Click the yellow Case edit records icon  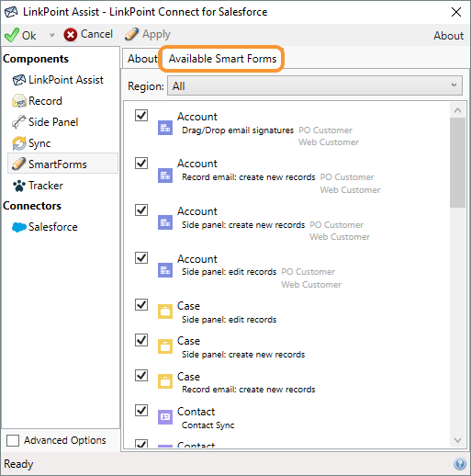pyautogui.click(x=165, y=312)
